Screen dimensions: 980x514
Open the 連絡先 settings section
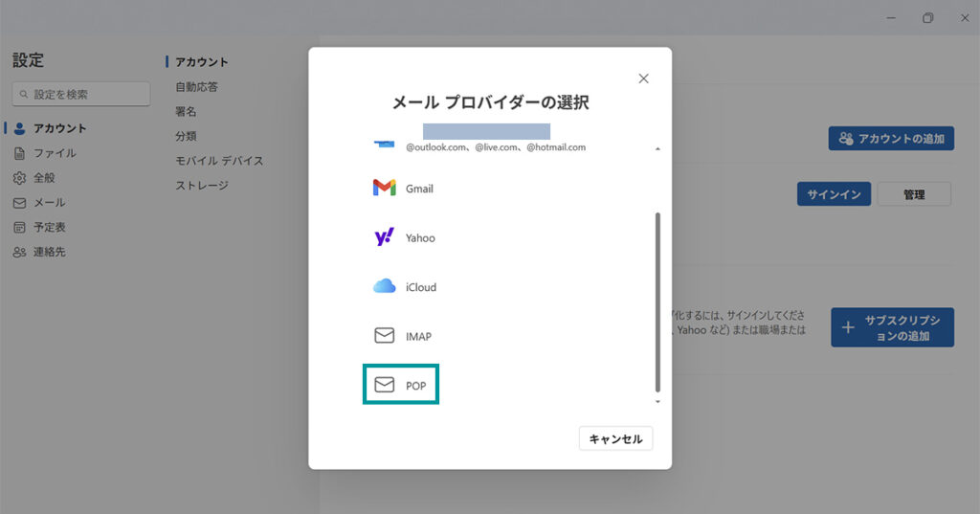point(39,252)
